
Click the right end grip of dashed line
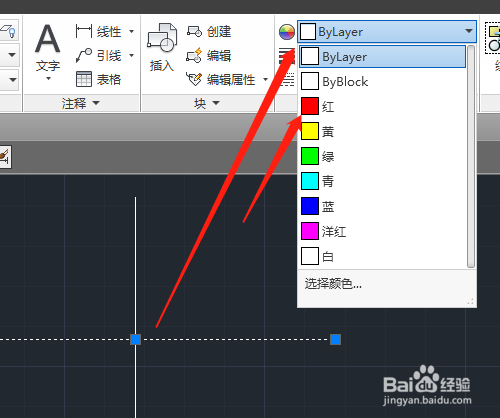coord(335,339)
